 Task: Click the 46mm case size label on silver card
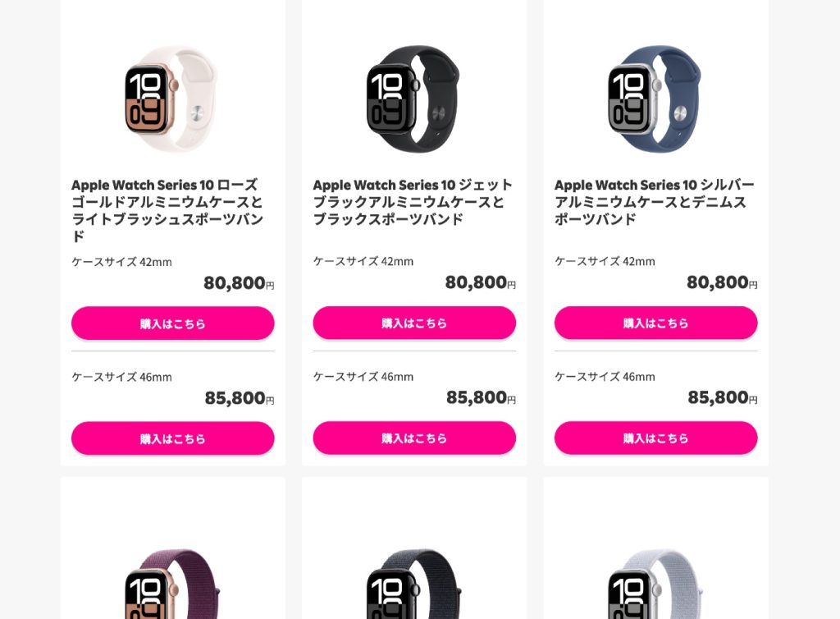605,377
